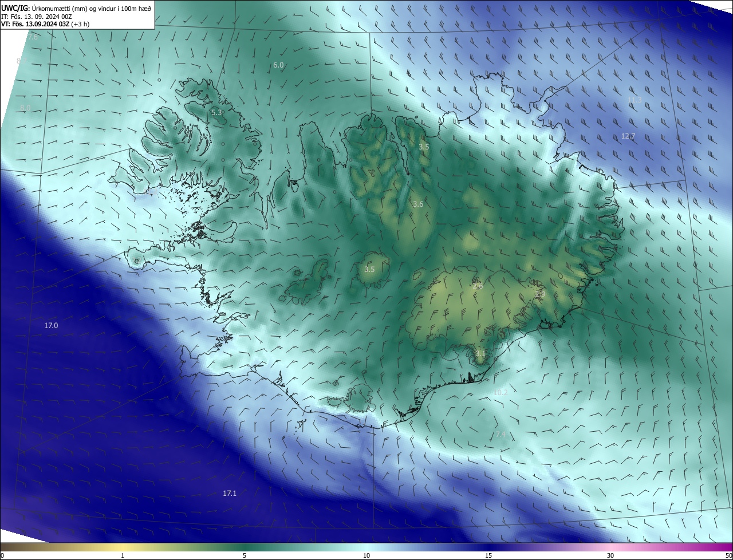
Task: Click the 50 tick label on the color scale
Action: point(728,555)
